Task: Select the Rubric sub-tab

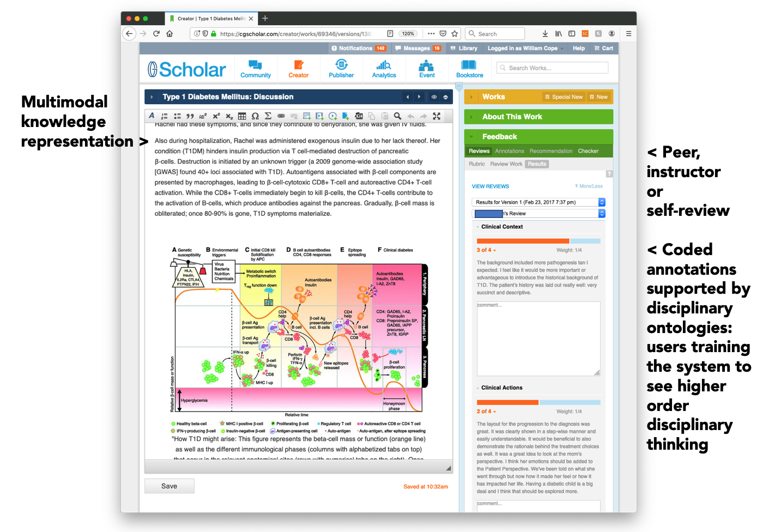Action: (x=477, y=164)
